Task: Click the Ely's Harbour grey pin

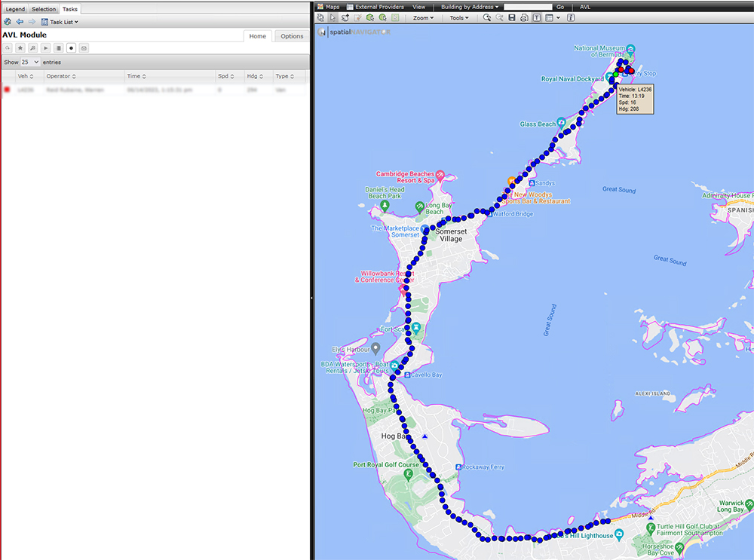Action: [x=375, y=347]
